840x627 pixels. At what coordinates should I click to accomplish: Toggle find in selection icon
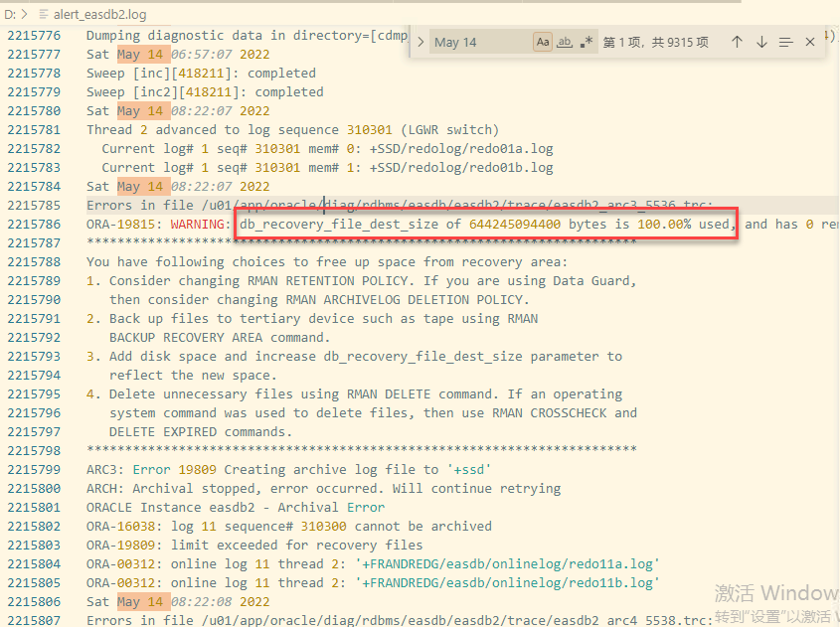[785, 42]
